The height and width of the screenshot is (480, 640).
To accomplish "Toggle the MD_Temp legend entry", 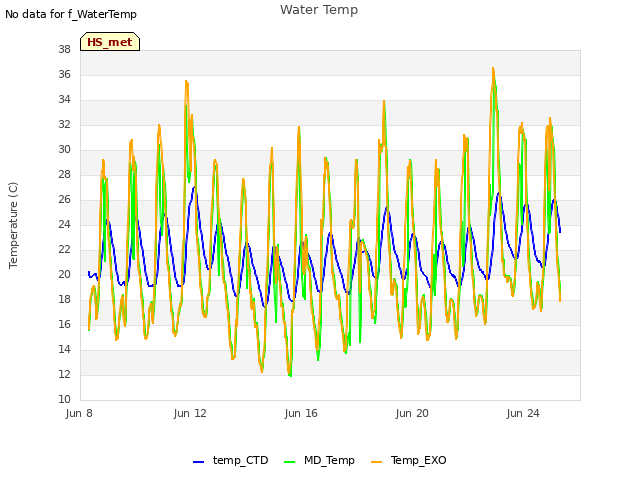I will click(319, 460).
